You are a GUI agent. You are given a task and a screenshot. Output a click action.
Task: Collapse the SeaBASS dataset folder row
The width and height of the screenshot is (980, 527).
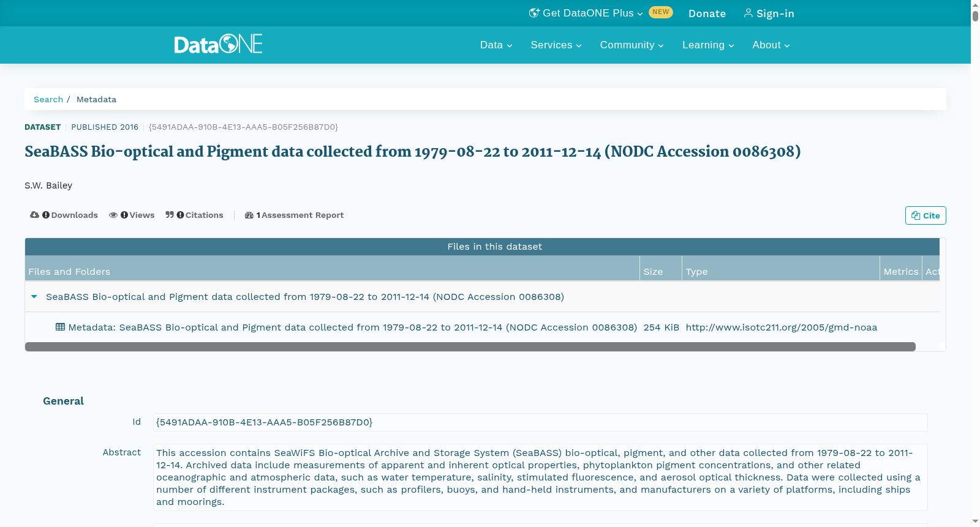[x=34, y=296]
